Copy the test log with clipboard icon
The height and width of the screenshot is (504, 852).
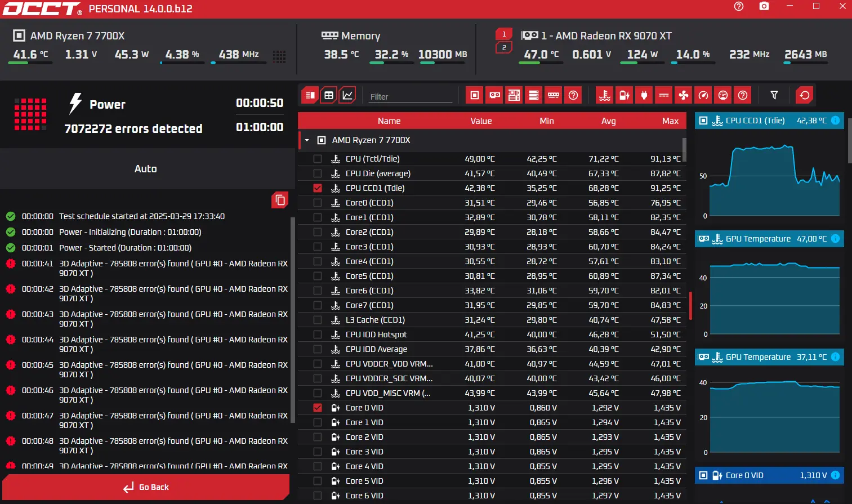click(280, 200)
